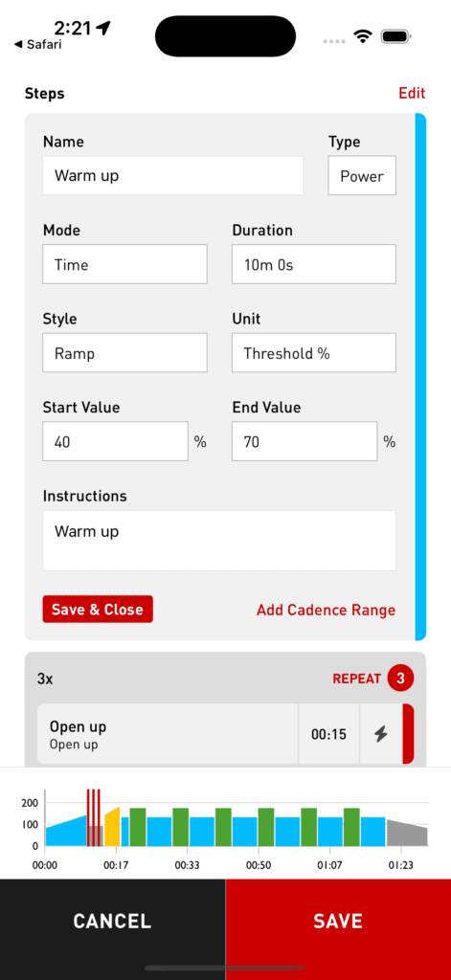Tap the battery indicator in status bar
This screenshot has height=980, width=451.
click(395, 36)
